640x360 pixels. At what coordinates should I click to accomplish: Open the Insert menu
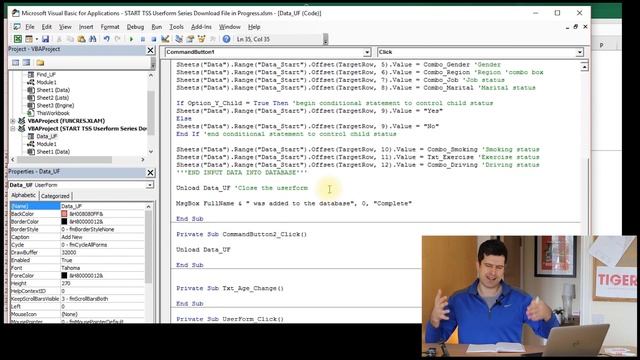(86, 27)
